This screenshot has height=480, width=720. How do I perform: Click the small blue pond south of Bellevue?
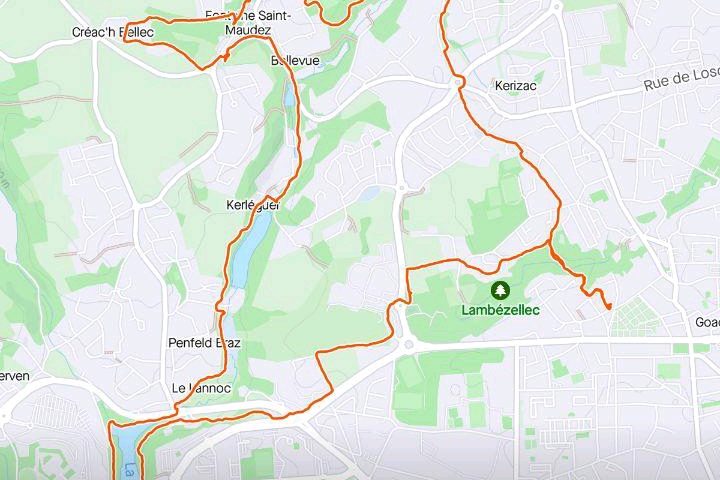[289, 95]
